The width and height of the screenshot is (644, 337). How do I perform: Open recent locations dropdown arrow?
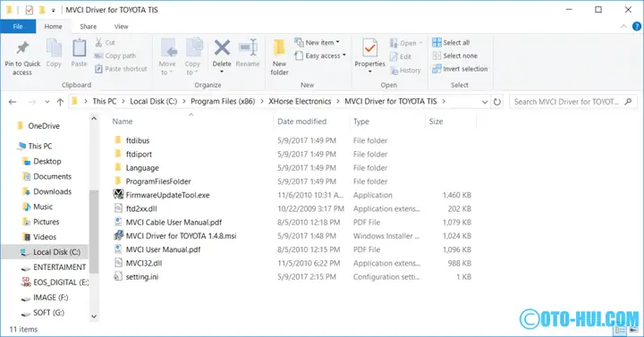(47, 102)
